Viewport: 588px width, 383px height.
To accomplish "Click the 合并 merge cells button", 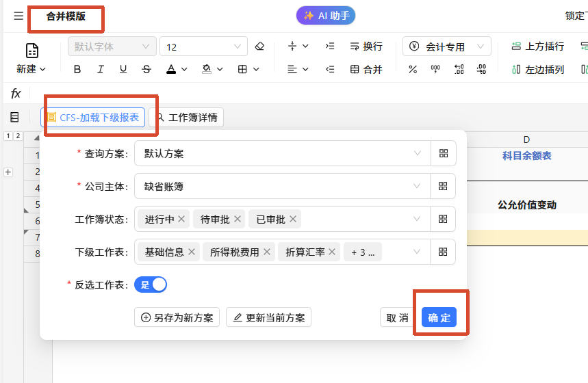I will (x=366, y=69).
